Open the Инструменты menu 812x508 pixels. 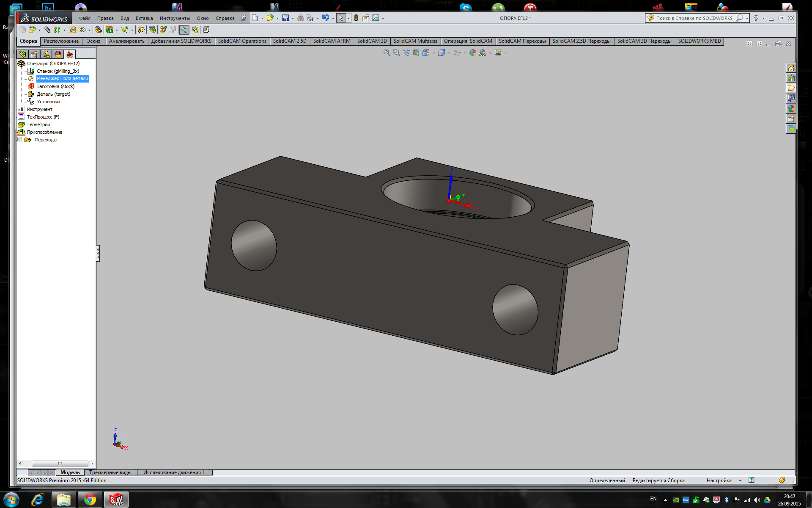pos(175,18)
